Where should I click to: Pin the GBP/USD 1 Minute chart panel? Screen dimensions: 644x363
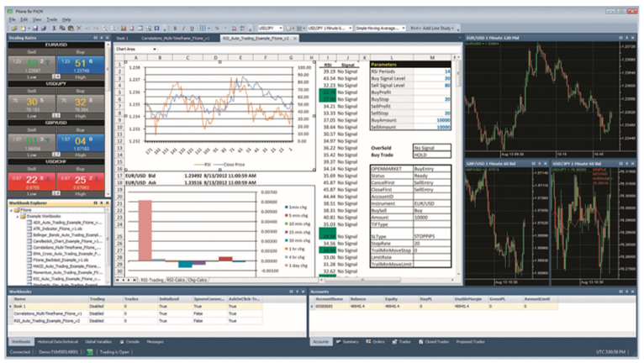click(x=540, y=163)
